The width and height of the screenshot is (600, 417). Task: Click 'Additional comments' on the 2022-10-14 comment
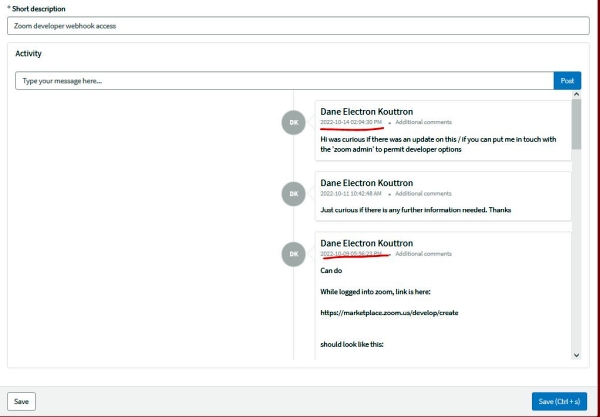[423, 122]
